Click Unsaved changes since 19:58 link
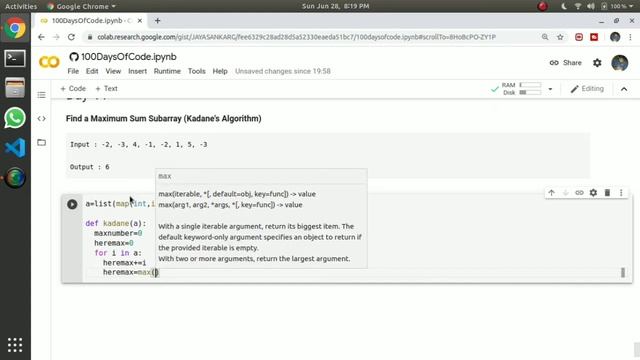 282,71
